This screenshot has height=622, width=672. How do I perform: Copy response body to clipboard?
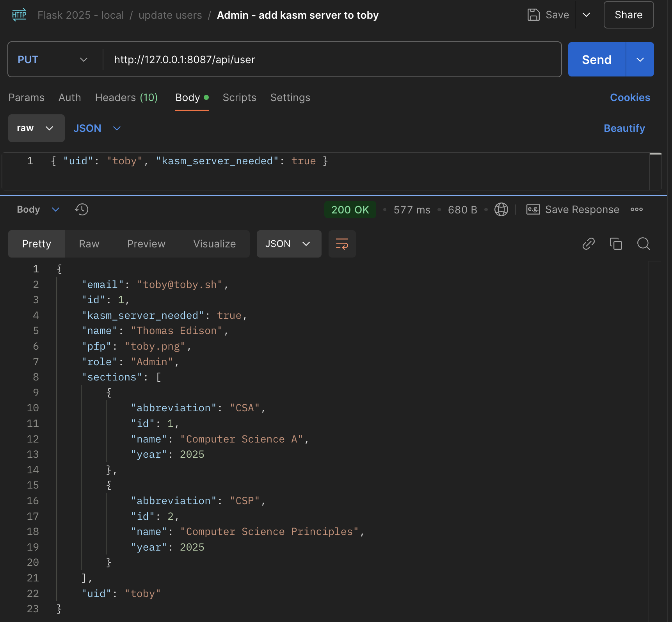(616, 244)
